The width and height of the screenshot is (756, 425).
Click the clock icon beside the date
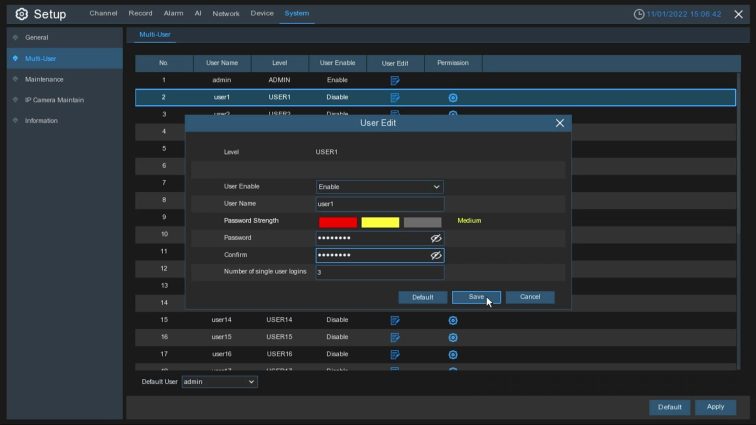click(x=639, y=14)
